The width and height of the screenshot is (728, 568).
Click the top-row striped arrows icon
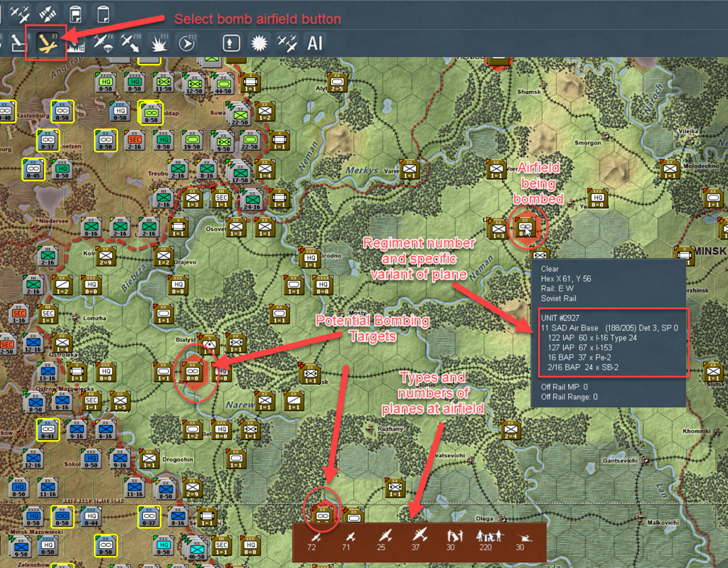48,14
